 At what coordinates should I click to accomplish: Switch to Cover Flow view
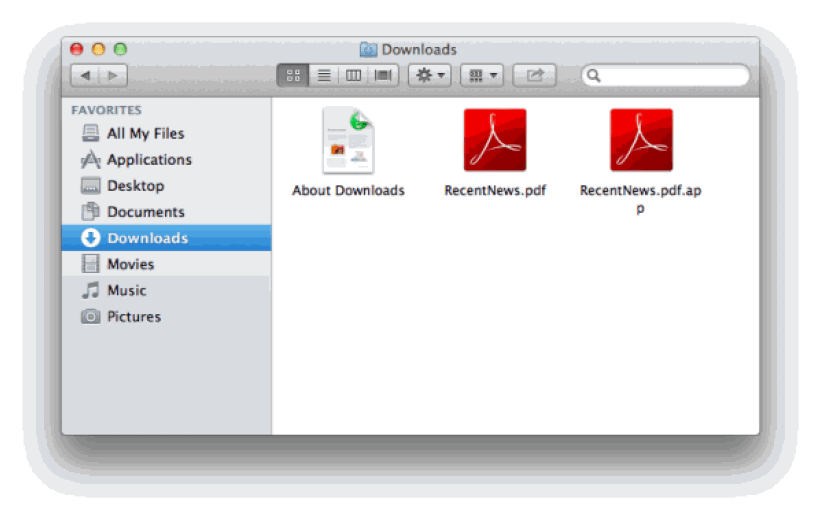click(x=383, y=75)
